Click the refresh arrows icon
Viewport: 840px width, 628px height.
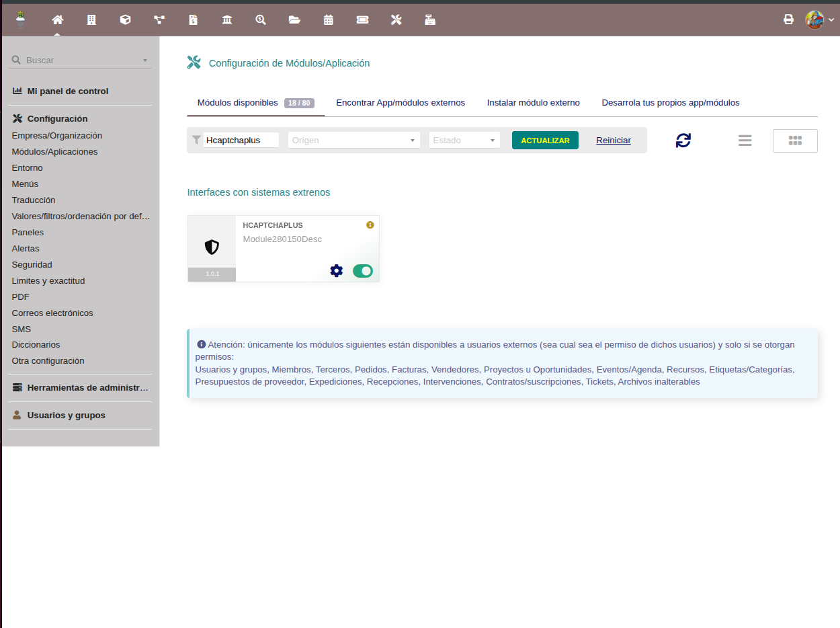(683, 140)
